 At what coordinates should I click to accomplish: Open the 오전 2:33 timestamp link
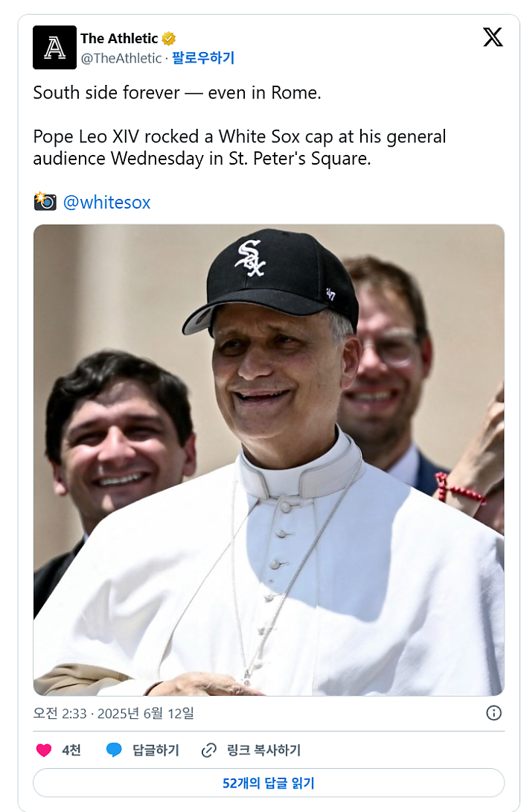click(x=113, y=713)
